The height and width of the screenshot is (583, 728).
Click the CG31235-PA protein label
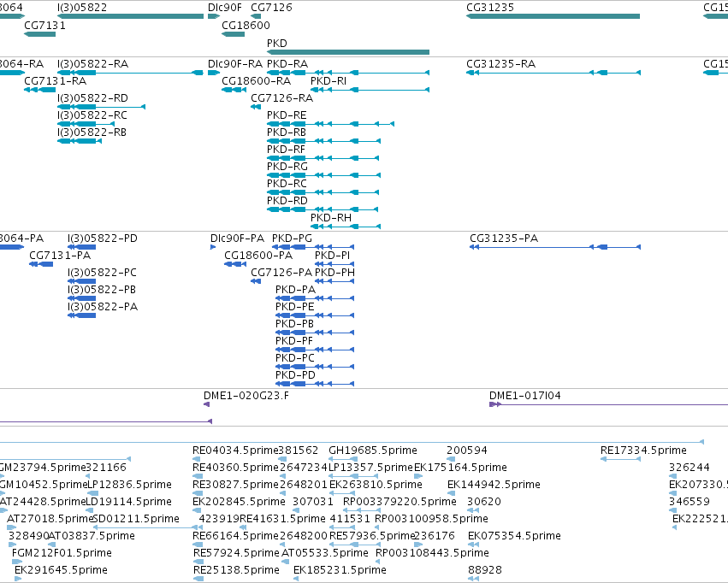[504, 238]
